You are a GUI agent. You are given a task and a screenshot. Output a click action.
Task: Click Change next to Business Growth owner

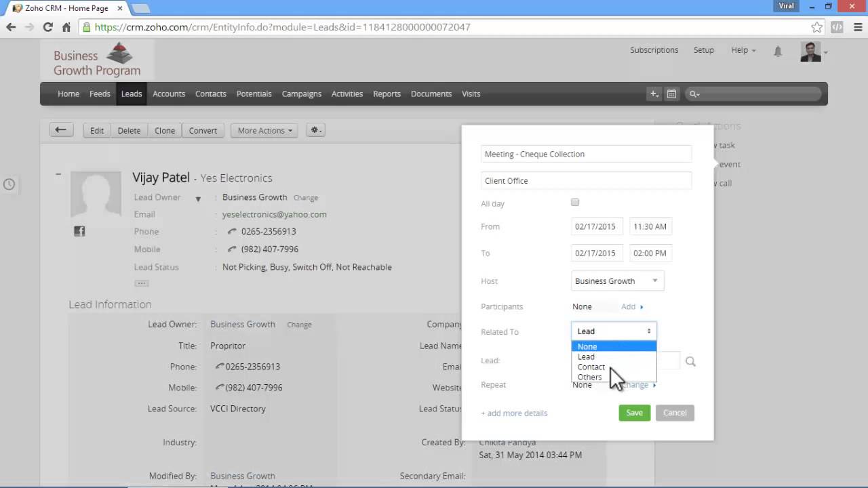(306, 198)
